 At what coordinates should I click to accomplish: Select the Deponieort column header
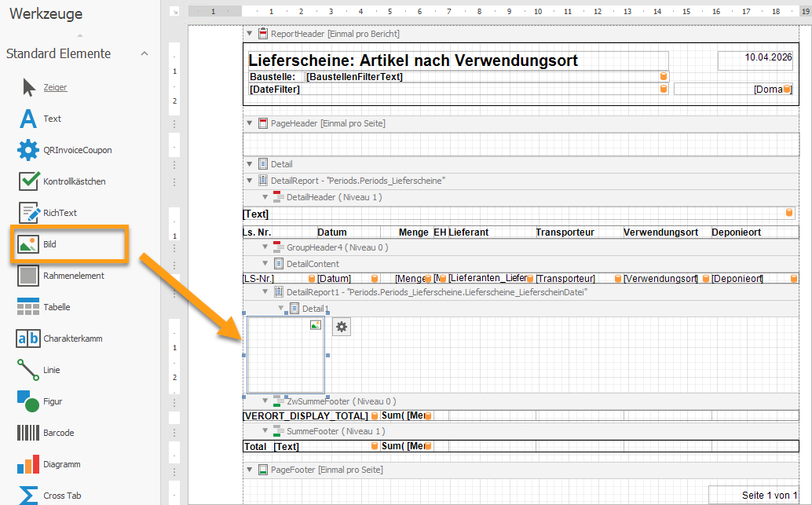click(755, 232)
